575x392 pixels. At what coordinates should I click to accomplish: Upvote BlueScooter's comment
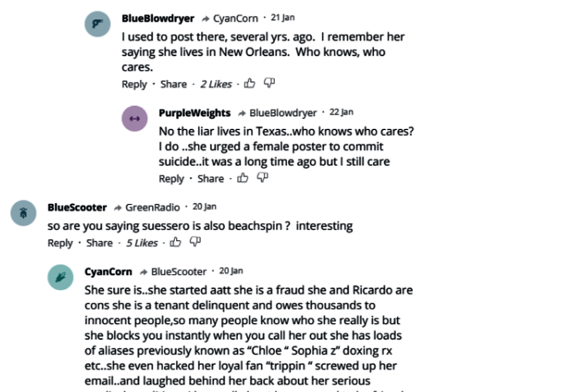[176, 243]
